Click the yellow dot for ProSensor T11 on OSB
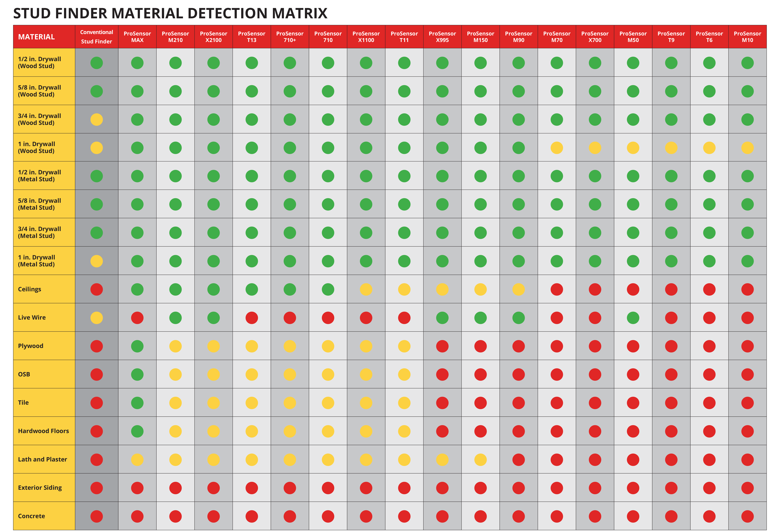The width and height of the screenshot is (770, 532). coord(404,374)
